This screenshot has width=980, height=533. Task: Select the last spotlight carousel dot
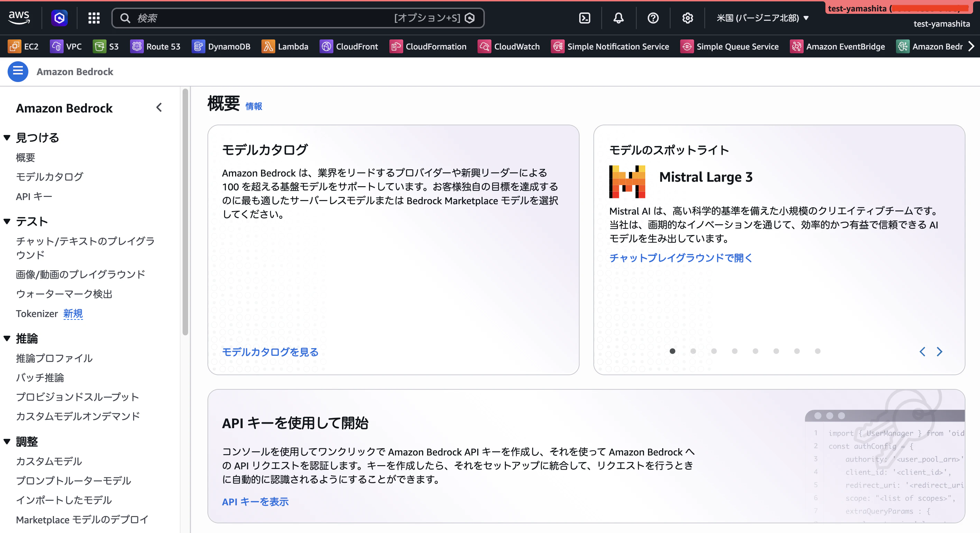coord(817,351)
